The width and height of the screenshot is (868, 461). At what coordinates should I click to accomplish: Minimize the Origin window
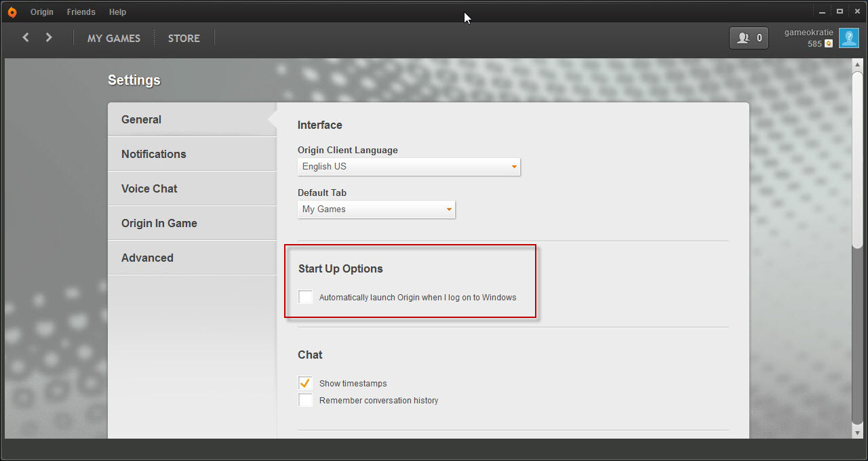coord(823,12)
